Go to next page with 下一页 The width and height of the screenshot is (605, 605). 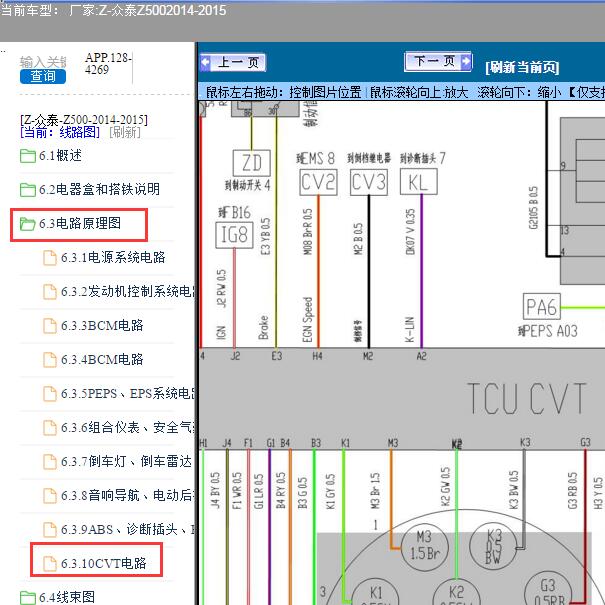pos(438,61)
